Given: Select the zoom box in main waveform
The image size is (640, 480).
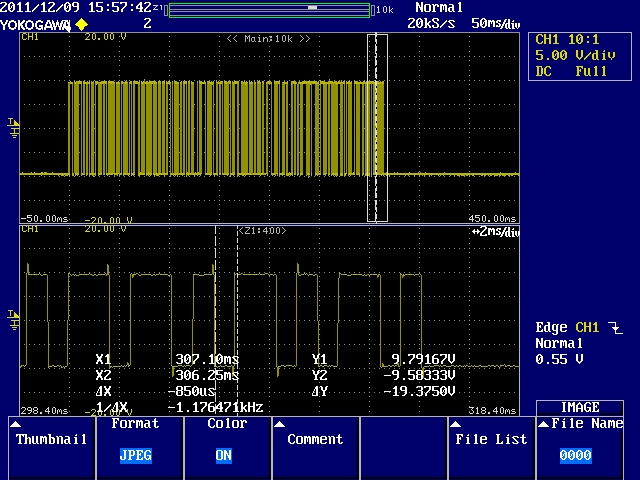Looking at the screenshot, I should point(377,128).
